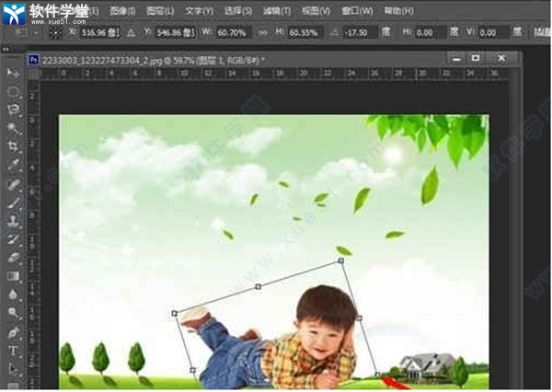Select the Elliptical Marquee tool
Viewport: 552px width, 392px height.
pos(13,91)
